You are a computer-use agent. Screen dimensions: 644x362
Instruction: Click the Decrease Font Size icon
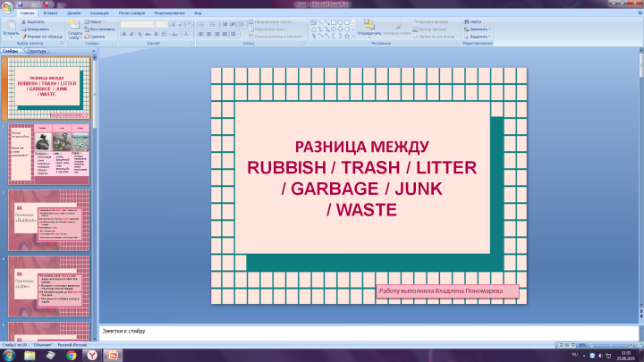tap(181, 25)
